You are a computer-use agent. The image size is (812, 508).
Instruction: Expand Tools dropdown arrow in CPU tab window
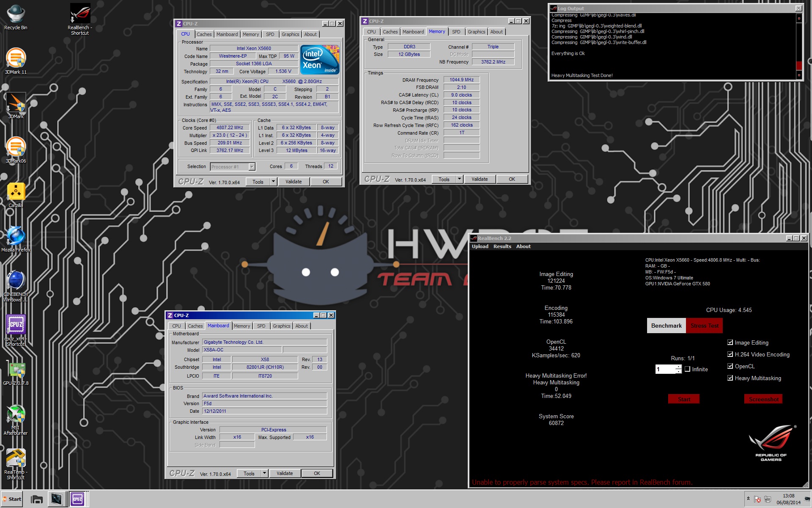click(x=273, y=182)
